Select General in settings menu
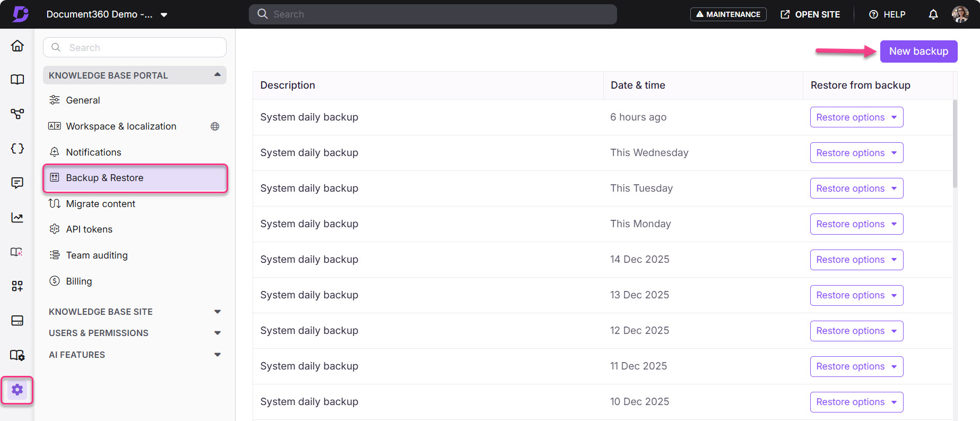 (x=135, y=100)
